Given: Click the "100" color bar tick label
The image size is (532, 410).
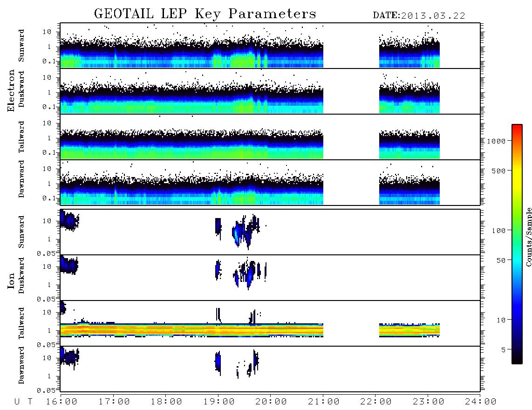Looking at the screenshot, I should 498,231.
